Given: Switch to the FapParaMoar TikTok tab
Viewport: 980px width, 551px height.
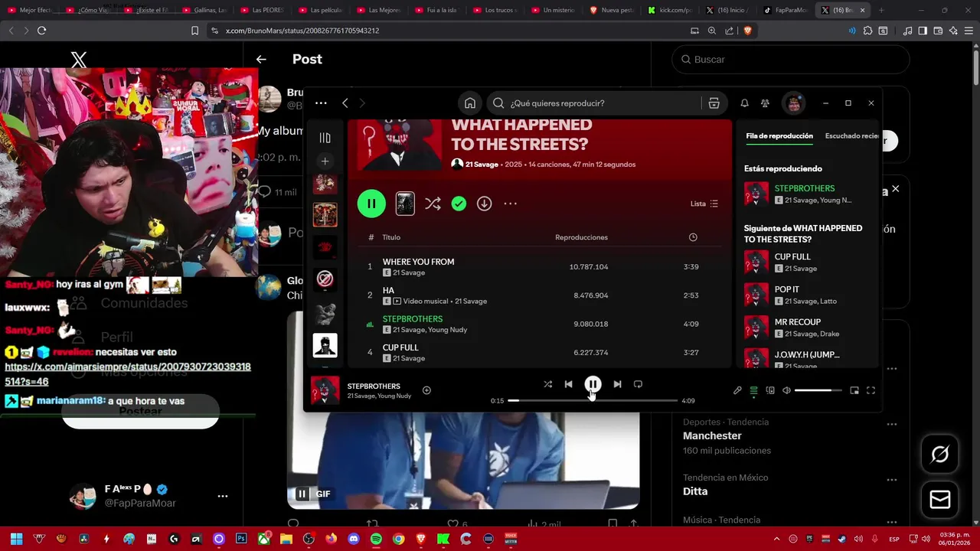Looking at the screenshot, I should pos(786,10).
